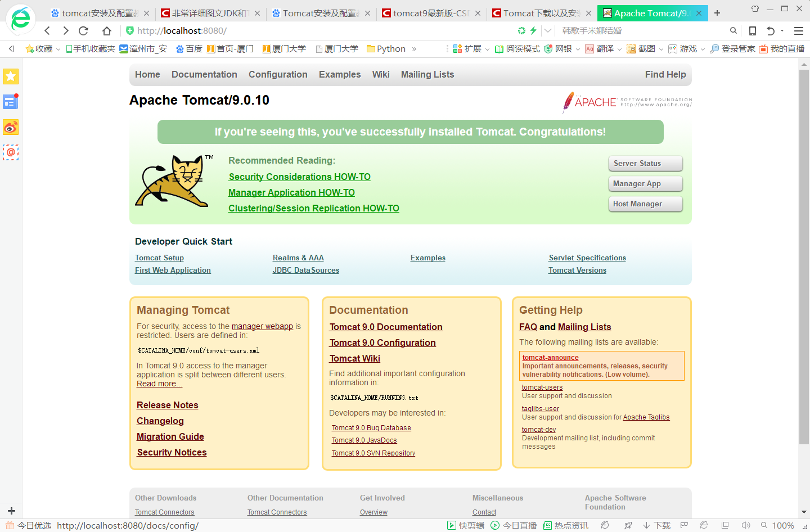Click the search magnifier icon
The height and width of the screenshot is (532, 810).
click(733, 31)
